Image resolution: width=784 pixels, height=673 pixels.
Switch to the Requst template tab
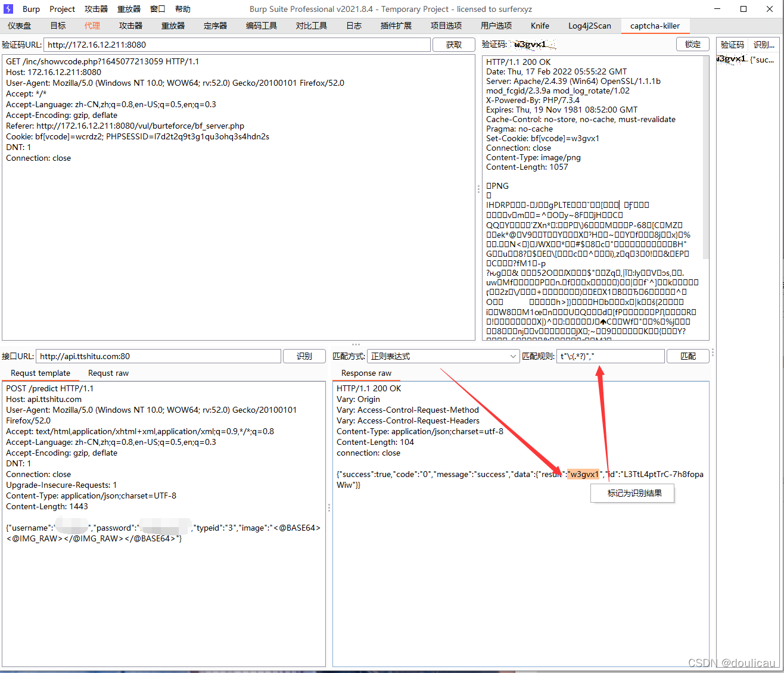(x=41, y=373)
